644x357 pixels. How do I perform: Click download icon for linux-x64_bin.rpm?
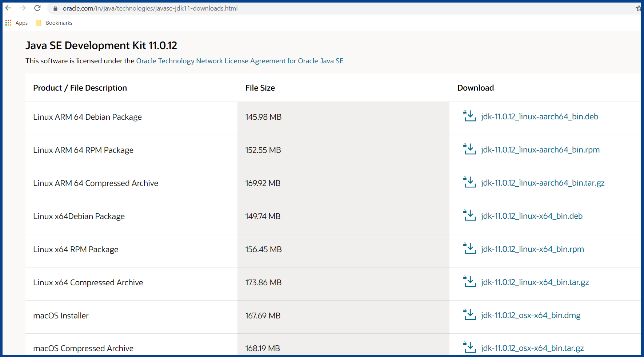coord(469,249)
